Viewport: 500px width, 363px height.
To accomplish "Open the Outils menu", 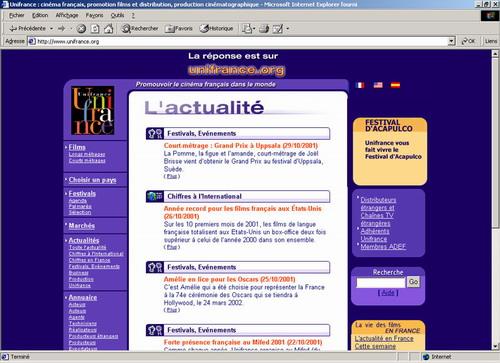I will pyautogui.click(x=117, y=15).
